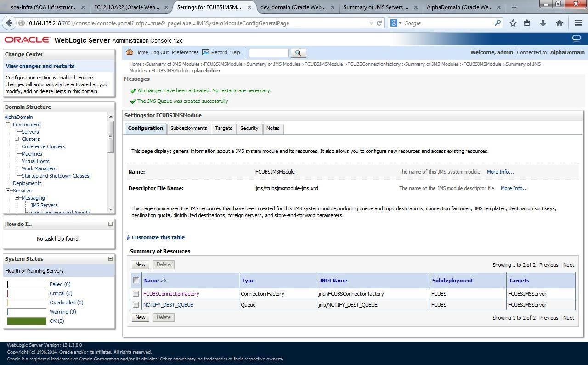Open a new browser tab with the plus icon

tap(514, 7)
